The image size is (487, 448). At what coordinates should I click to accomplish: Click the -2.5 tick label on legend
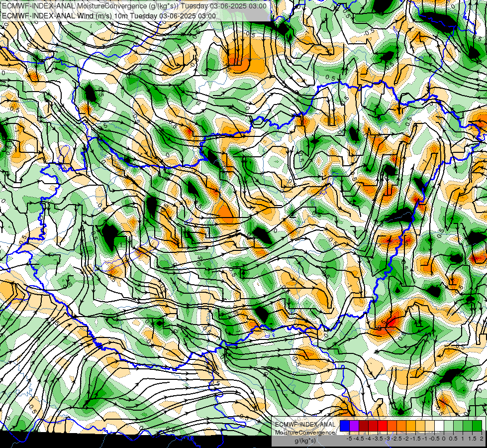396,439
